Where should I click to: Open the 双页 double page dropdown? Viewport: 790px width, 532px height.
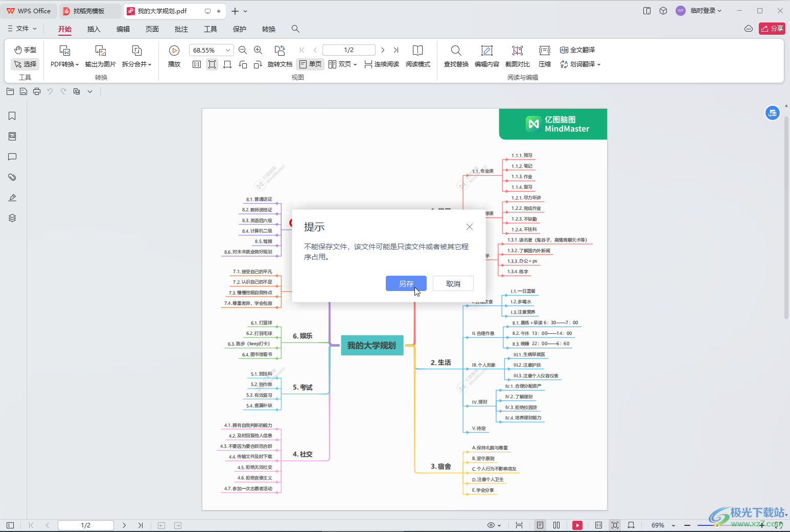(342, 64)
